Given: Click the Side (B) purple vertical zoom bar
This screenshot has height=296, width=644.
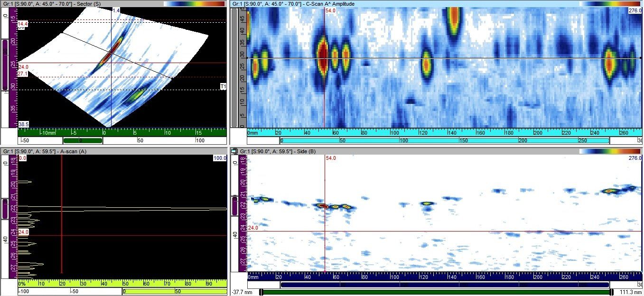Looking at the screenshot, I should click(235, 206).
